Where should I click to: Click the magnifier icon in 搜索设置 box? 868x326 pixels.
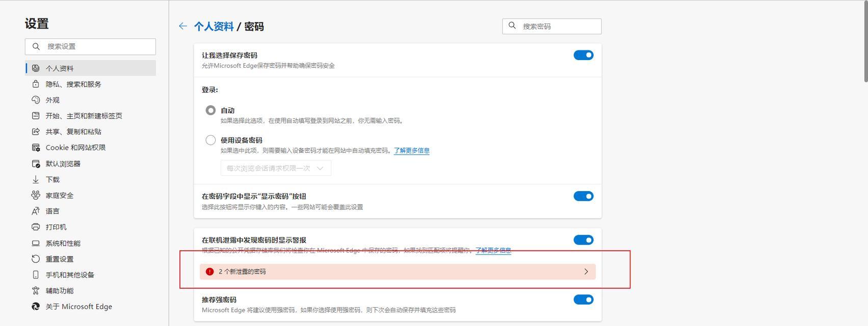(x=36, y=46)
